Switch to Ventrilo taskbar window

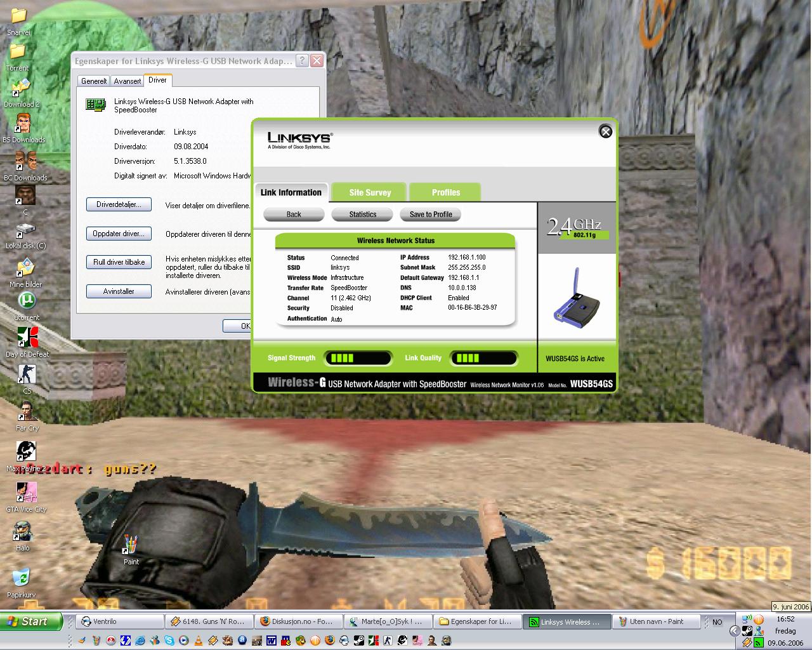(121, 621)
